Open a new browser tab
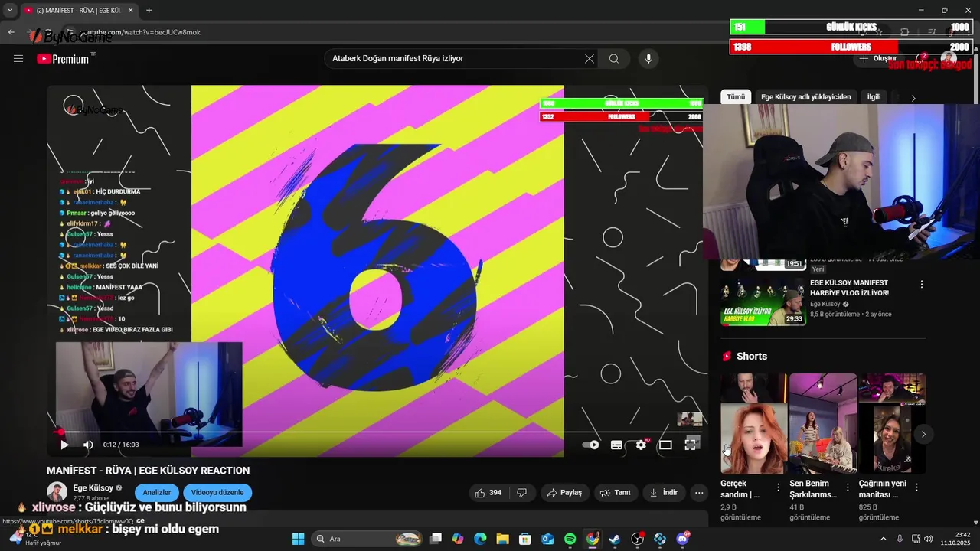 point(149,10)
